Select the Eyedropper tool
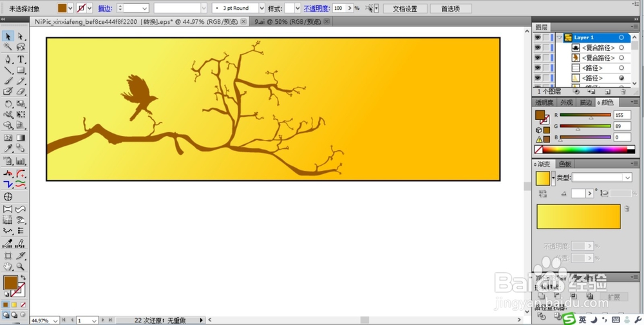Viewport: 644px width, 325px height. [x=8, y=148]
